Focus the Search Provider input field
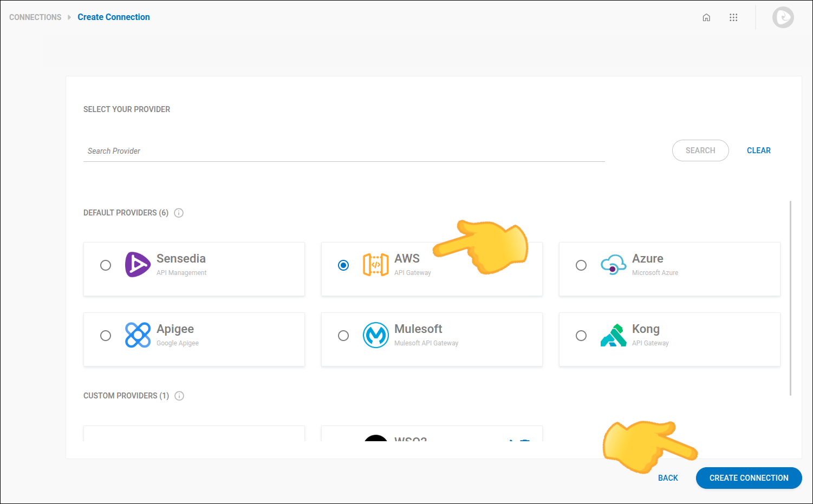 coord(343,151)
